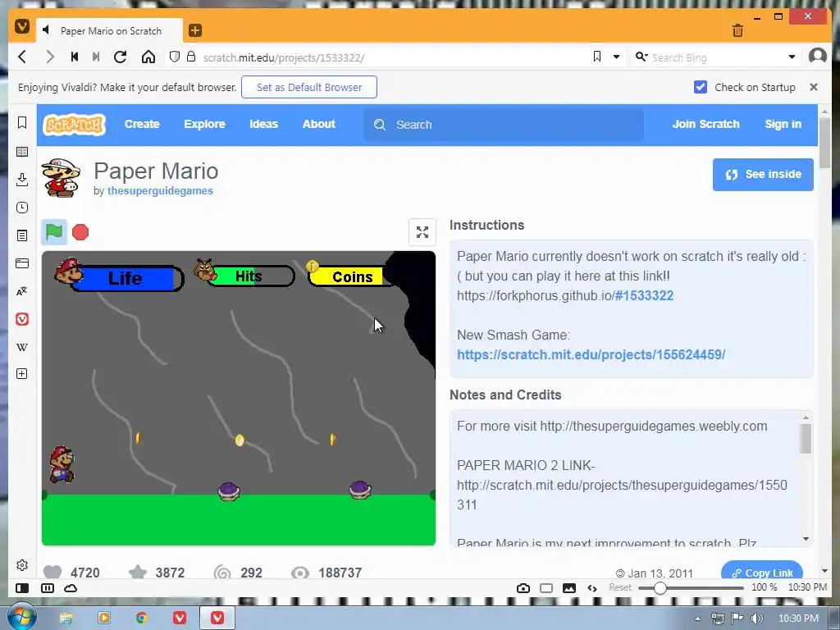Open the Reading List side panel
This screenshot has width=840, height=630.
point(22,152)
